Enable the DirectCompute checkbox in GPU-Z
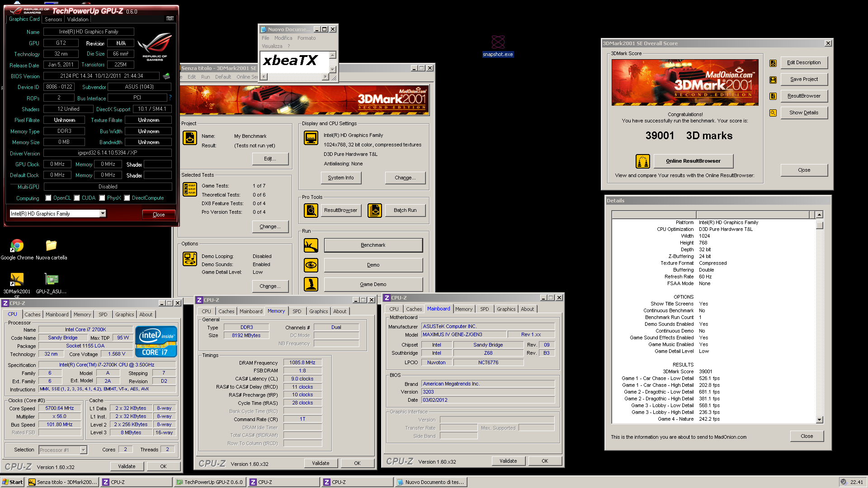The height and width of the screenshot is (488, 868). point(127,198)
